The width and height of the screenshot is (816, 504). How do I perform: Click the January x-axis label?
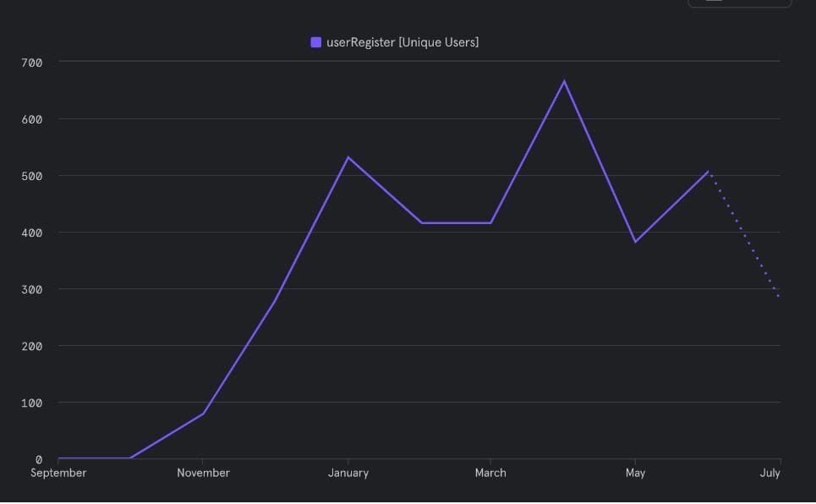[x=348, y=473]
